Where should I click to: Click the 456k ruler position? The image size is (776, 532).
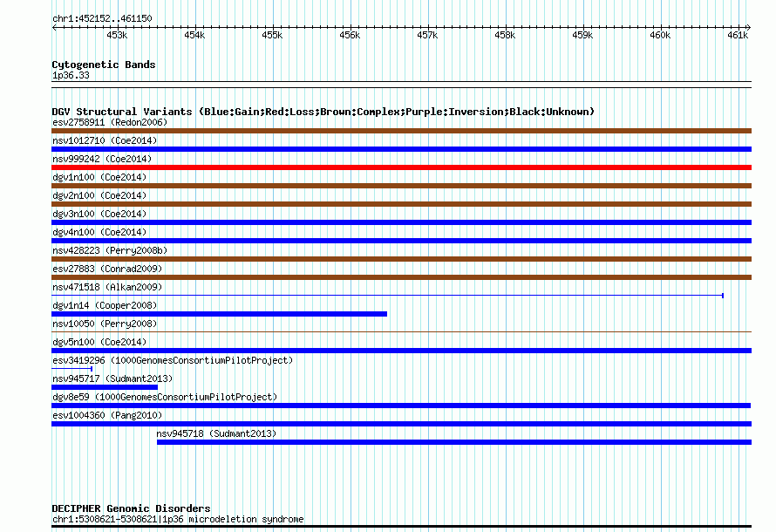[350, 35]
